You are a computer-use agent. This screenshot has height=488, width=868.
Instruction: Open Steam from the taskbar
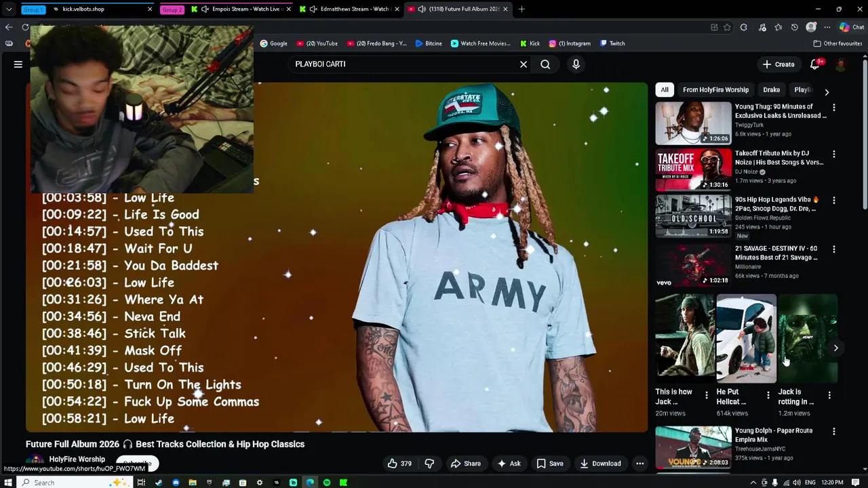[159, 483]
